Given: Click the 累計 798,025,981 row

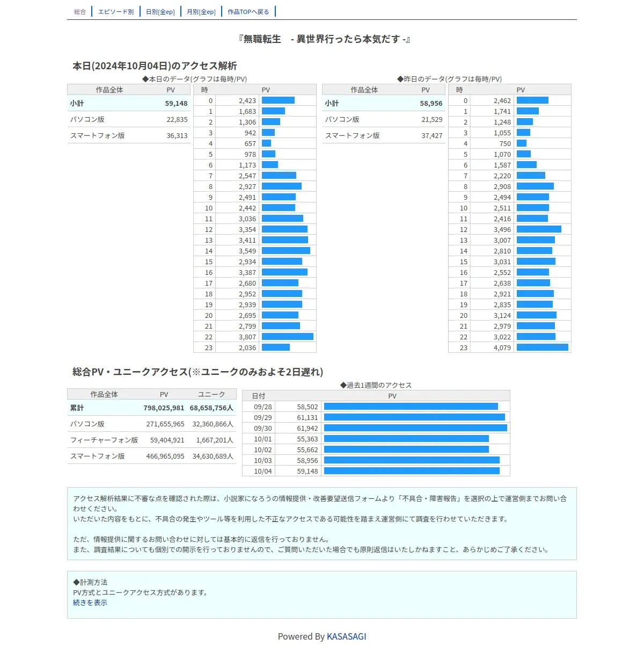Looking at the screenshot, I should [x=152, y=408].
